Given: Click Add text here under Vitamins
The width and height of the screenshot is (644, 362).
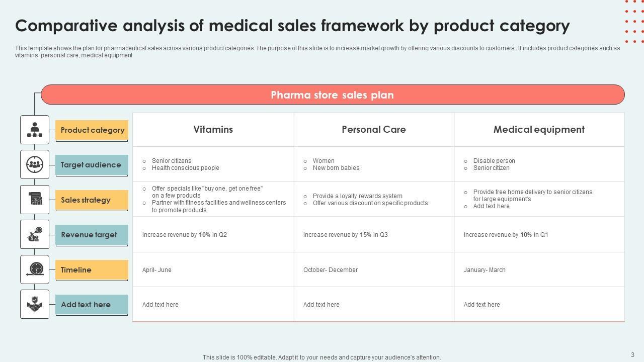Looking at the screenshot, I should click(160, 305).
